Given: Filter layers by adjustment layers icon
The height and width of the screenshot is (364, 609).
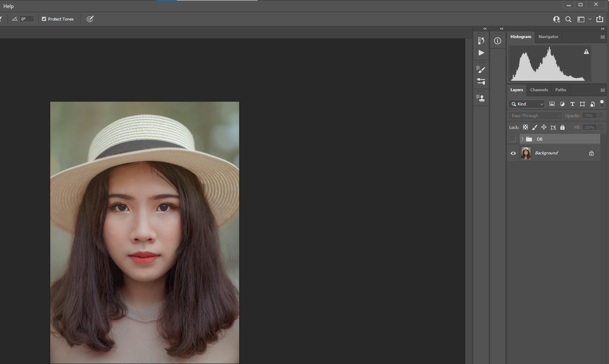Looking at the screenshot, I should [x=562, y=104].
